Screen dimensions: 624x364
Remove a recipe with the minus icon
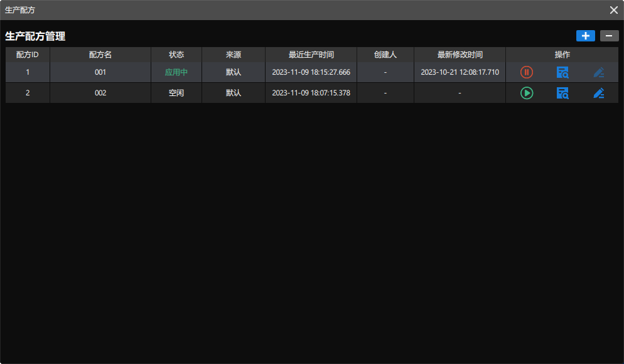pyautogui.click(x=609, y=36)
